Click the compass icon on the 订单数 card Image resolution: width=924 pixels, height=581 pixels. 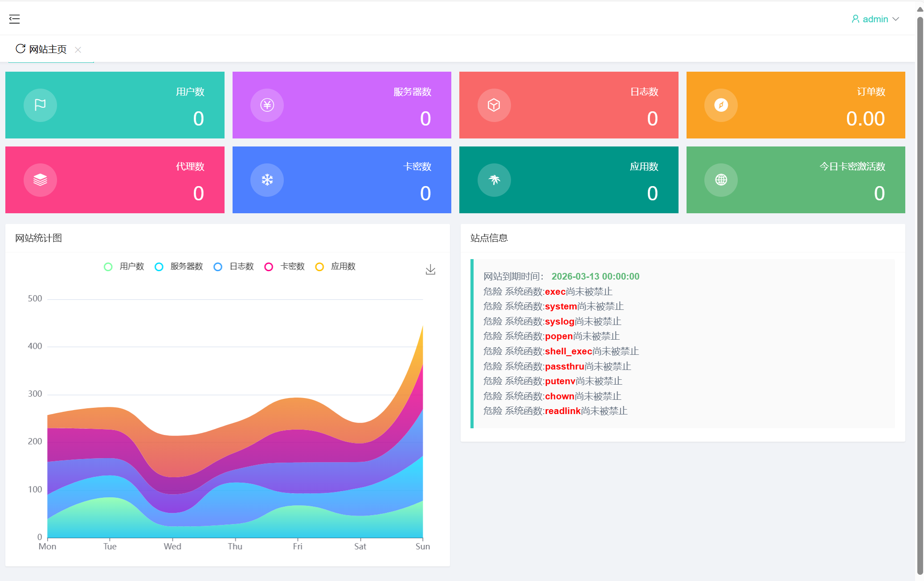click(721, 105)
